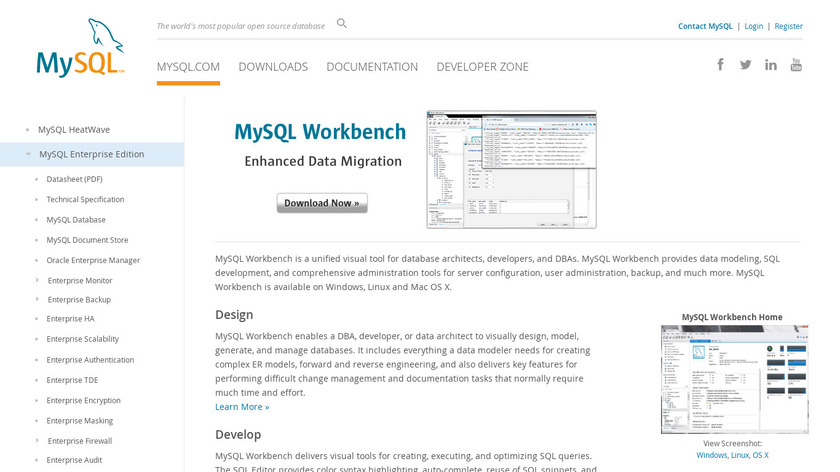The width and height of the screenshot is (840, 472).
Task: Follow the Contact MySQL link
Action: point(705,26)
